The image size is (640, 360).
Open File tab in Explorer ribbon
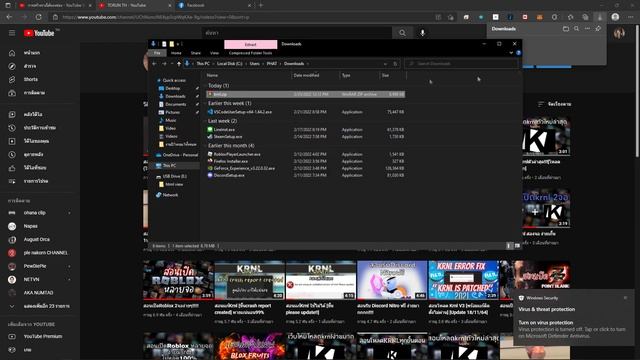tap(157, 53)
